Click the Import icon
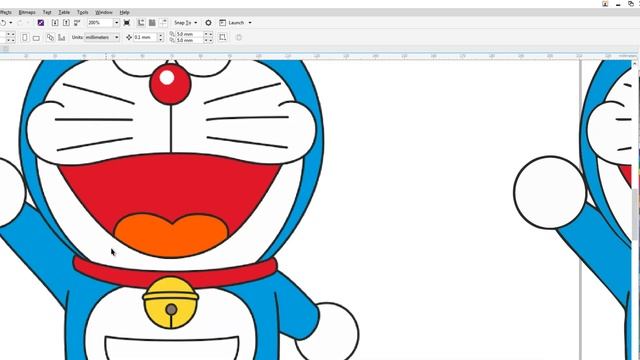Viewport: 640px width, 360px height. [x=55, y=23]
